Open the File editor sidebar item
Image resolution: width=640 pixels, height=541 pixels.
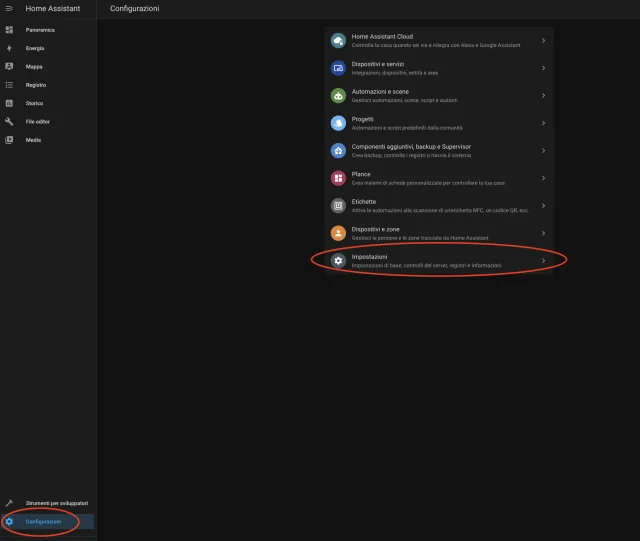pyautogui.click(x=37, y=121)
